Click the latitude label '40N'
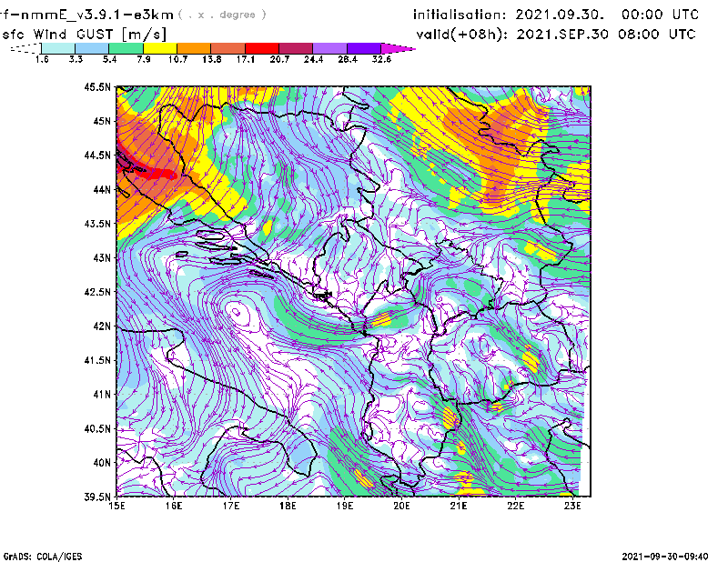The height and width of the screenshot is (562, 728). [102, 463]
